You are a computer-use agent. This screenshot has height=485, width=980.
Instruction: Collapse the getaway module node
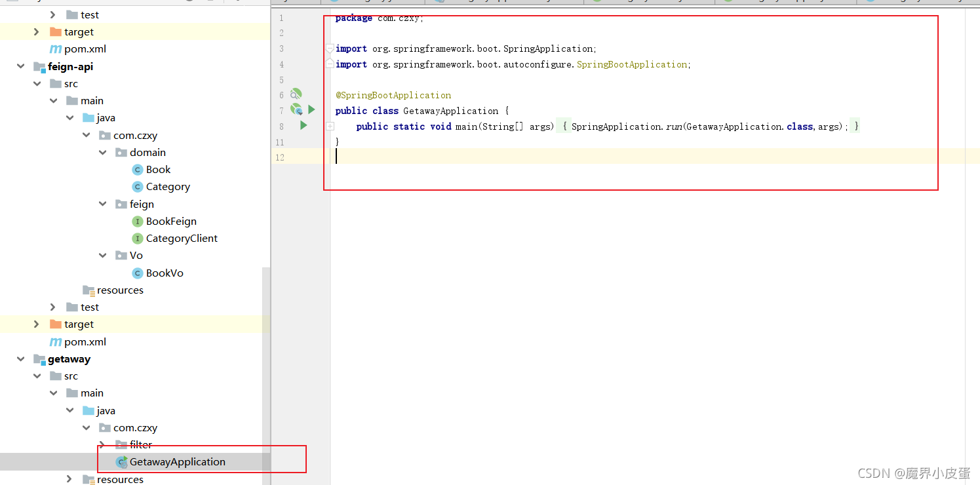(21, 359)
